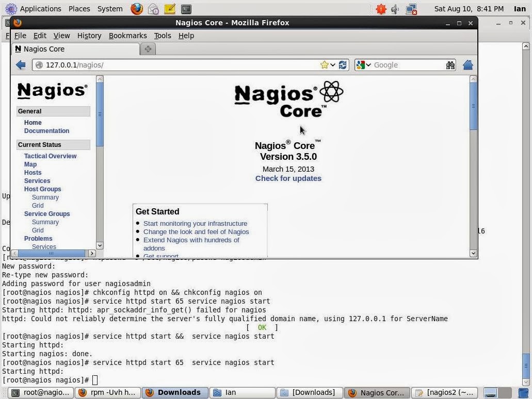Viewport: 532px width, 399px height.
Task: Click the red update notification tray icon
Action: 381,9
